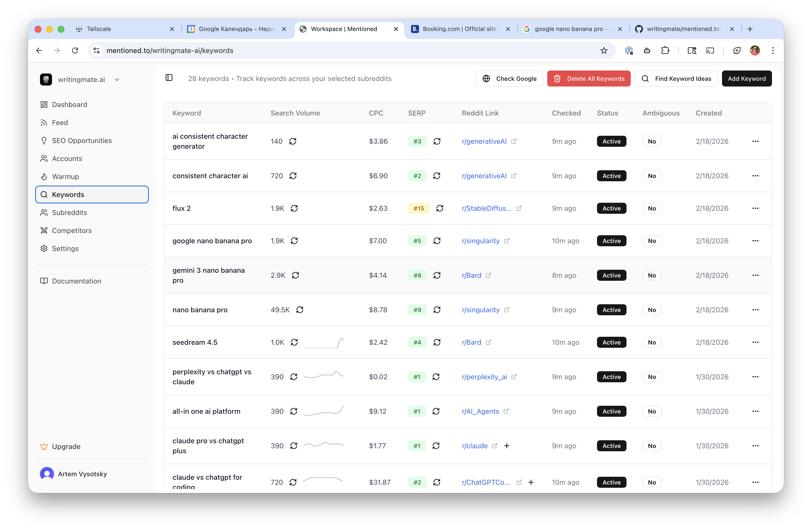
Task: Refresh search volume for flux 2
Action: (294, 208)
